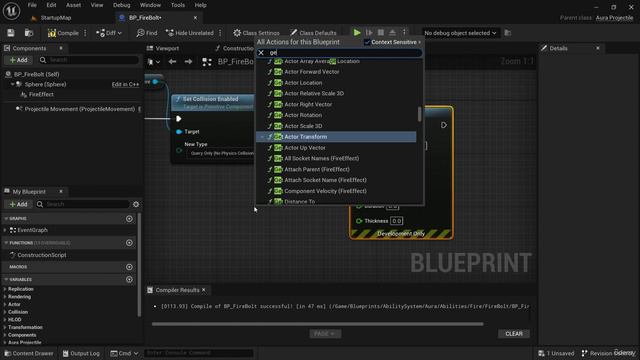Open Hide Unrelated options menu
The height and width of the screenshot is (360, 640).
220,33
